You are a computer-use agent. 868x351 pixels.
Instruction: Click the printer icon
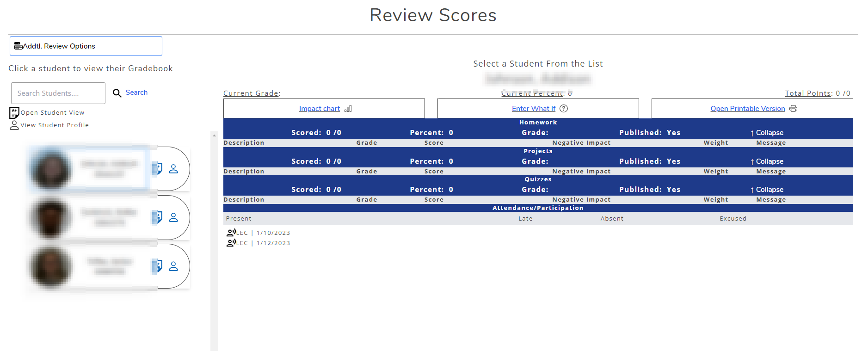coord(794,109)
